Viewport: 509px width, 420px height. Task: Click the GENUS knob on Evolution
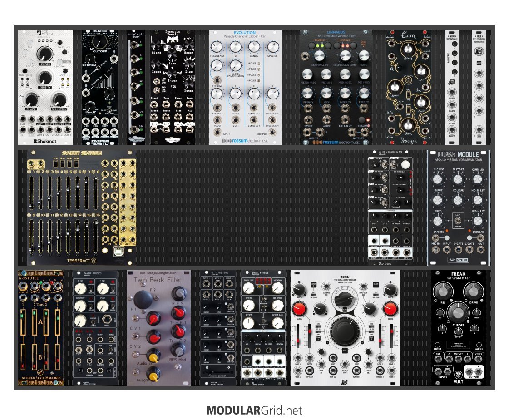tap(253, 47)
